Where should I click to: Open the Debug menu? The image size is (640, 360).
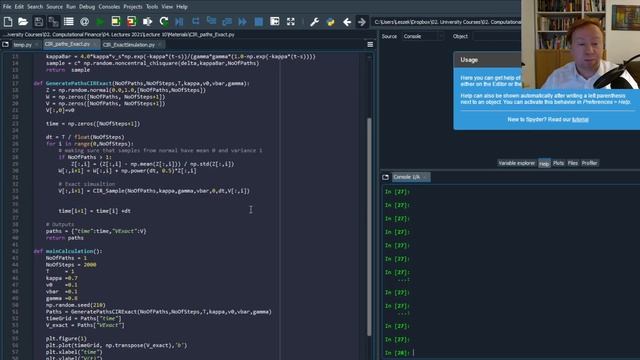[87, 7]
